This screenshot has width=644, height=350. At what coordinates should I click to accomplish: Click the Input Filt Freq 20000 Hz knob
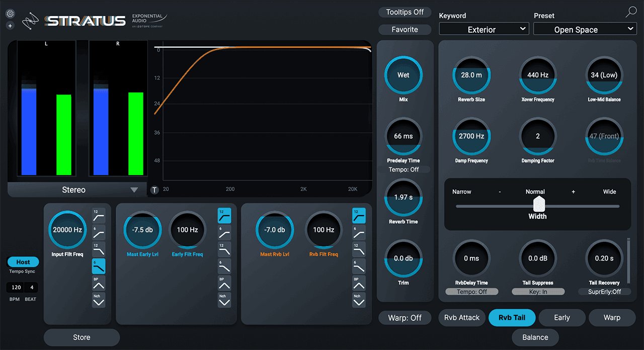67,230
